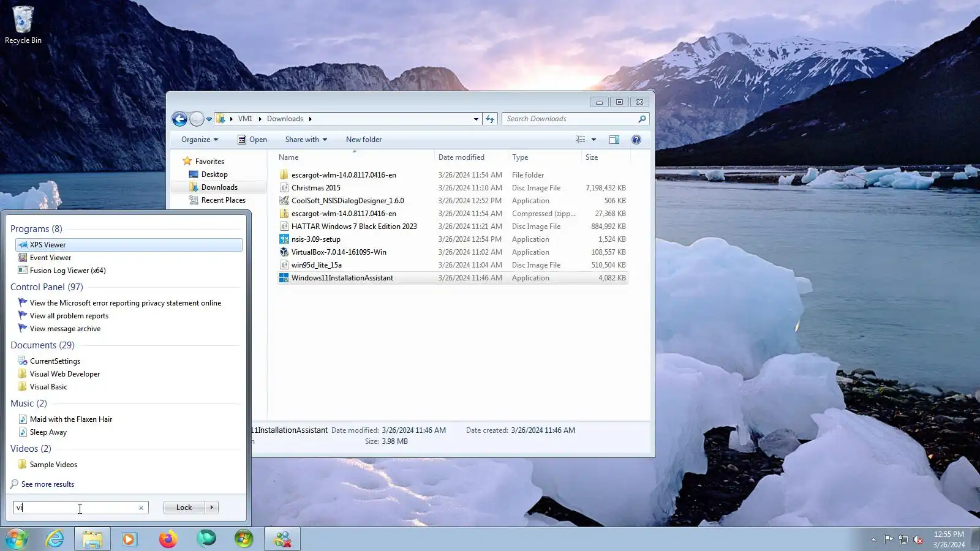The height and width of the screenshot is (551, 980).
Task: Select the win95d_lite_15a disc image icon
Action: pyautogui.click(x=284, y=265)
